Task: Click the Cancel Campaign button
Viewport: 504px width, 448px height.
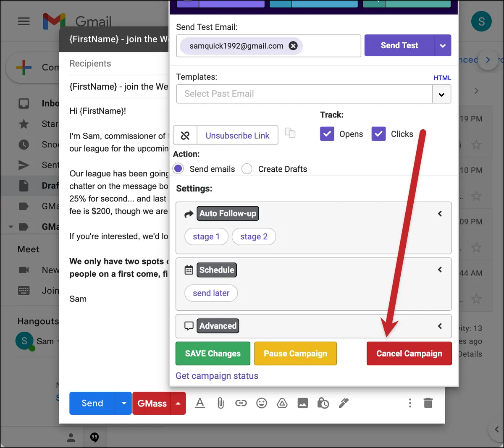Action: (x=409, y=354)
